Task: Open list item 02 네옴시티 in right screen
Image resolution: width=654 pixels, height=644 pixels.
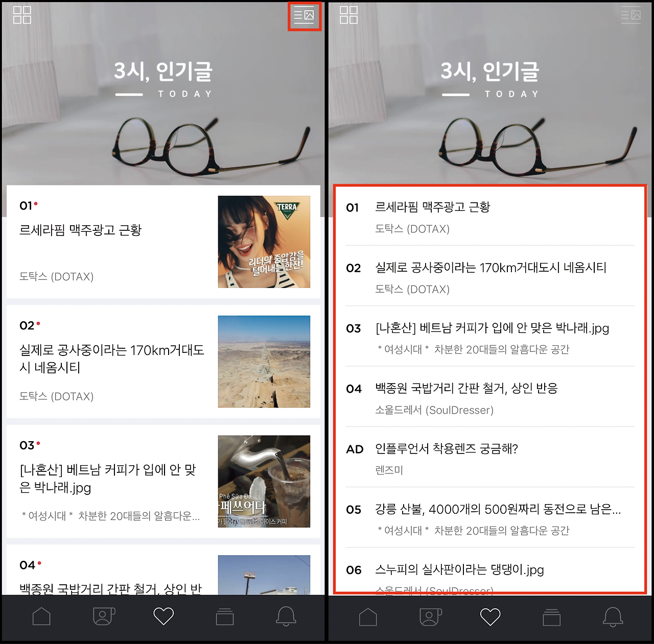Action: coord(491,276)
